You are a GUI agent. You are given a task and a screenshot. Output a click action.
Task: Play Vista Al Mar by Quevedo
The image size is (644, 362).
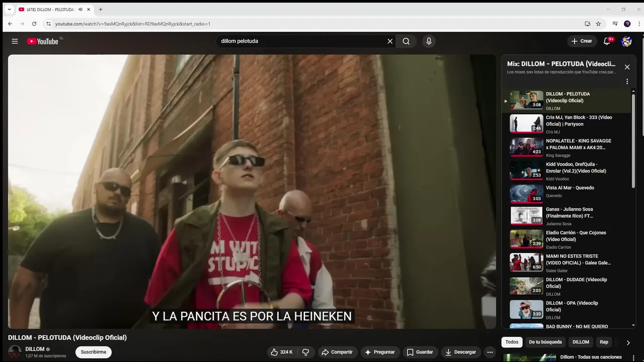click(566, 195)
